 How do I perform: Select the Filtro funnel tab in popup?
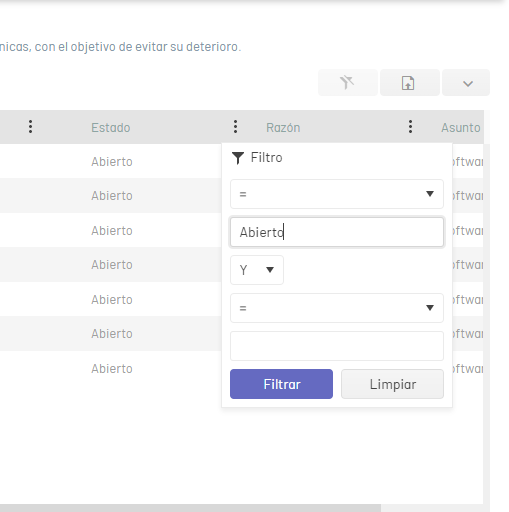click(x=257, y=158)
